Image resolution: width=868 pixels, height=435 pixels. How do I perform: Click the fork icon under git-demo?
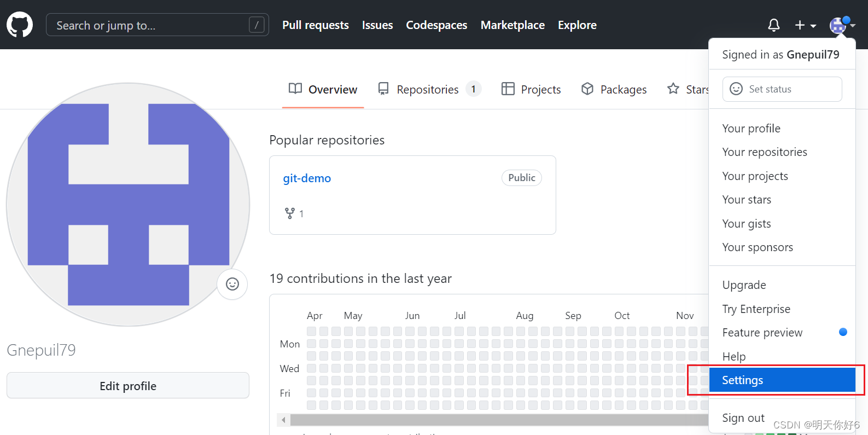(x=290, y=213)
